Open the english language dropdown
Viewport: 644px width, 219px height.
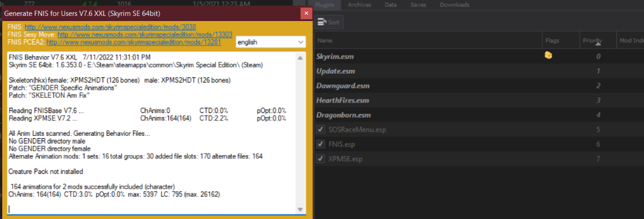click(271, 42)
